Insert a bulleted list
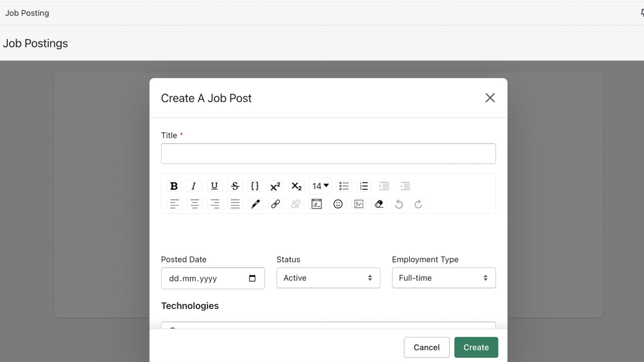This screenshot has width=644, height=362. pos(344,186)
